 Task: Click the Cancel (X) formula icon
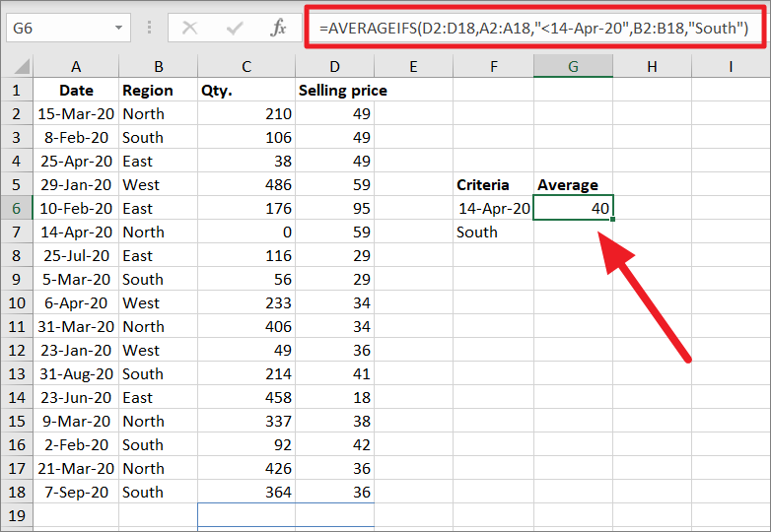click(x=190, y=28)
